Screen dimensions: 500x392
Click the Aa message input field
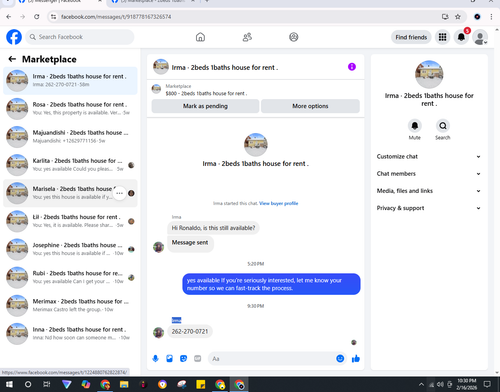pos(272,359)
